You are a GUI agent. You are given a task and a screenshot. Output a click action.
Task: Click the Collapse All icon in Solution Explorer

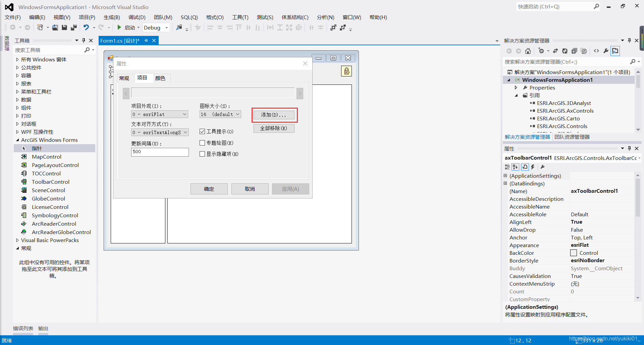tap(574, 51)
